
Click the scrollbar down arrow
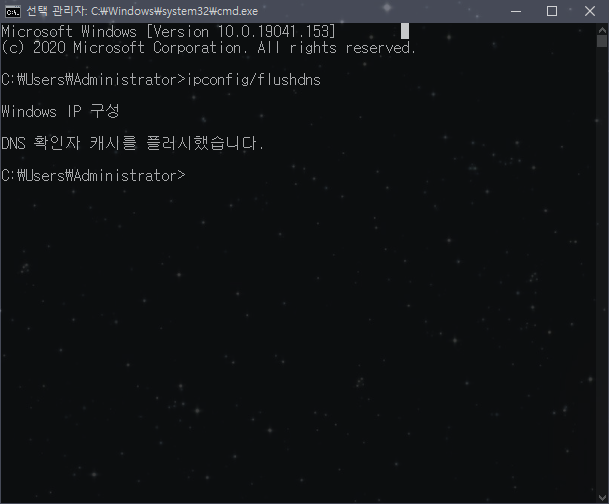[602, 497]
